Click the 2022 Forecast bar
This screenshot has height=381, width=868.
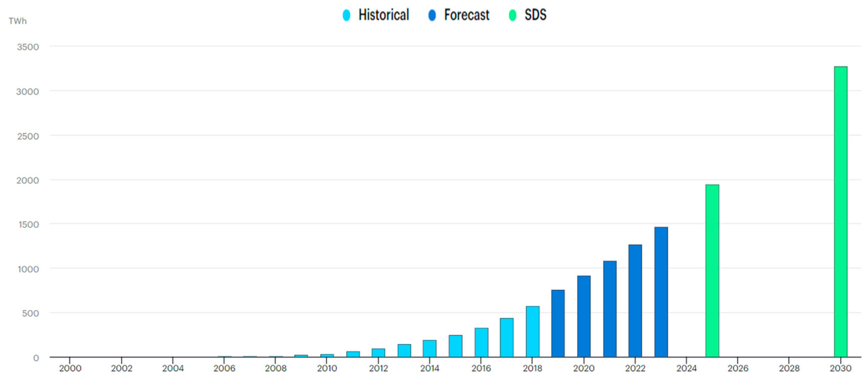pyautogui.click(x=635, y=301)
